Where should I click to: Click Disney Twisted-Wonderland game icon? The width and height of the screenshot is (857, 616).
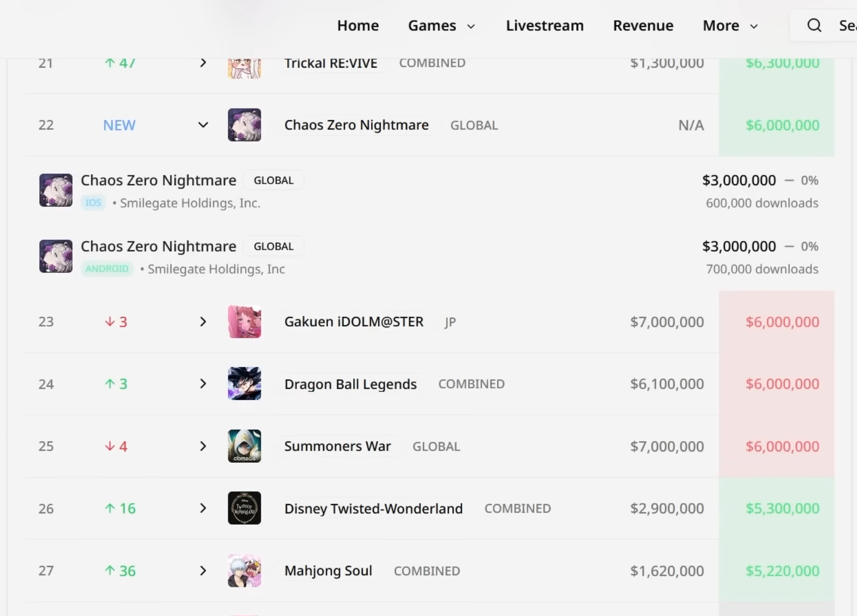(x=244, y=508)
